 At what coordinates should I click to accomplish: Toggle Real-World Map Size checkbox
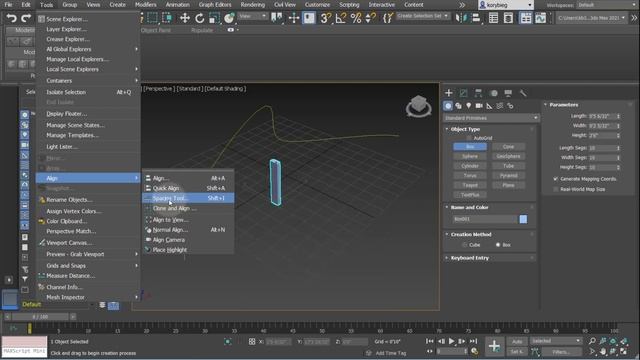point(556,189)
